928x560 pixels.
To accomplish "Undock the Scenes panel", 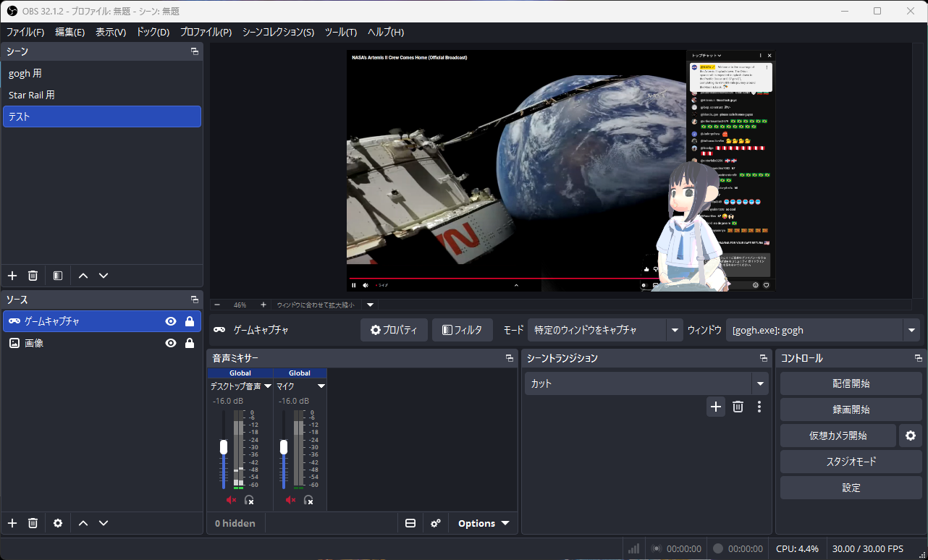I will pyautogui.click(x=194, y=51).
